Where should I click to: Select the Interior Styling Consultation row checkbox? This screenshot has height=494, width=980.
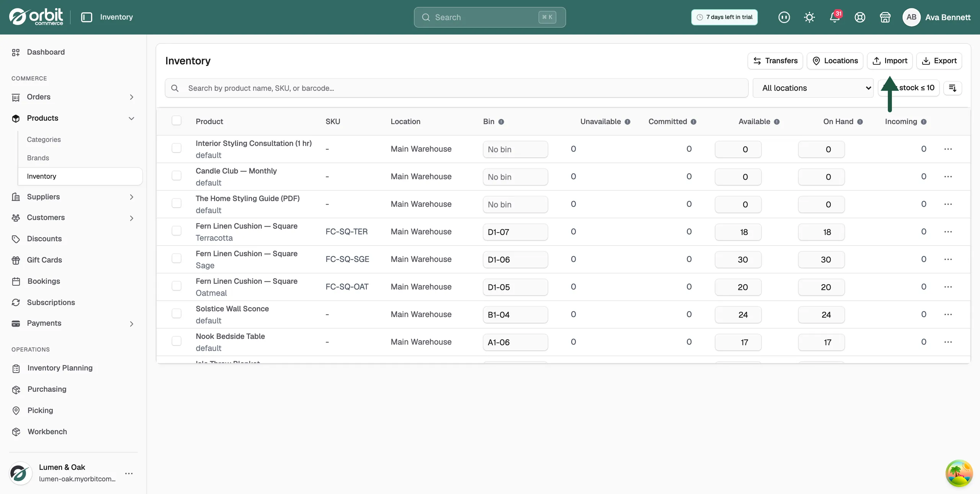(176, 148)
